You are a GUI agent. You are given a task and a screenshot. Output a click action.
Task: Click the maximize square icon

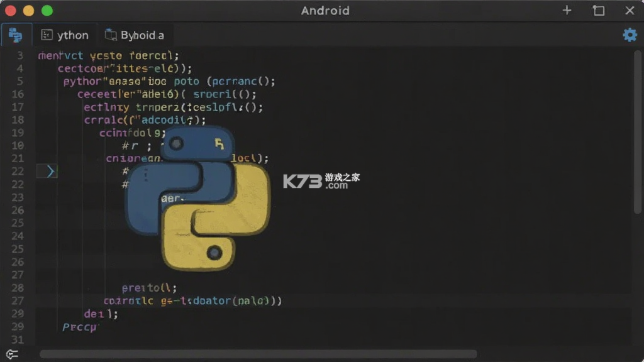tap(599, 10)
